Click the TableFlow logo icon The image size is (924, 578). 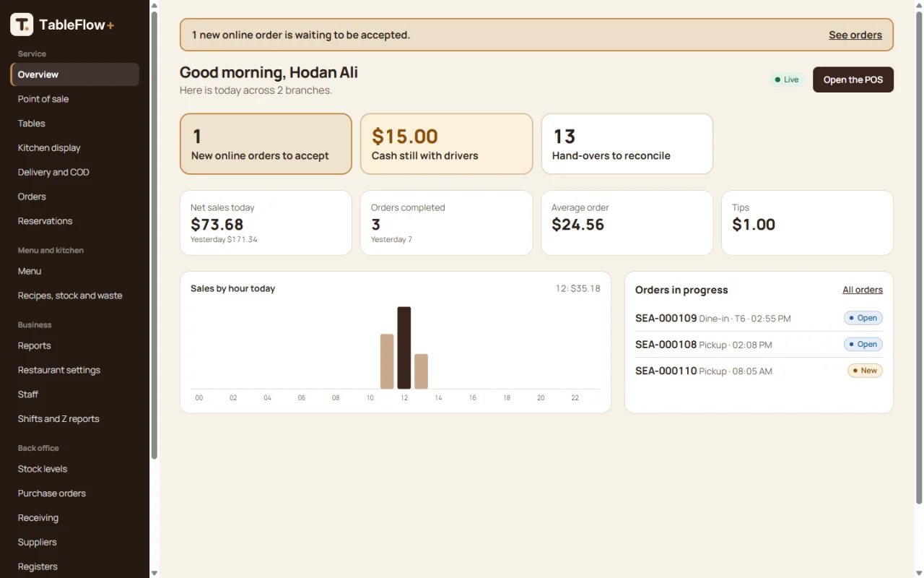[22, 25]
